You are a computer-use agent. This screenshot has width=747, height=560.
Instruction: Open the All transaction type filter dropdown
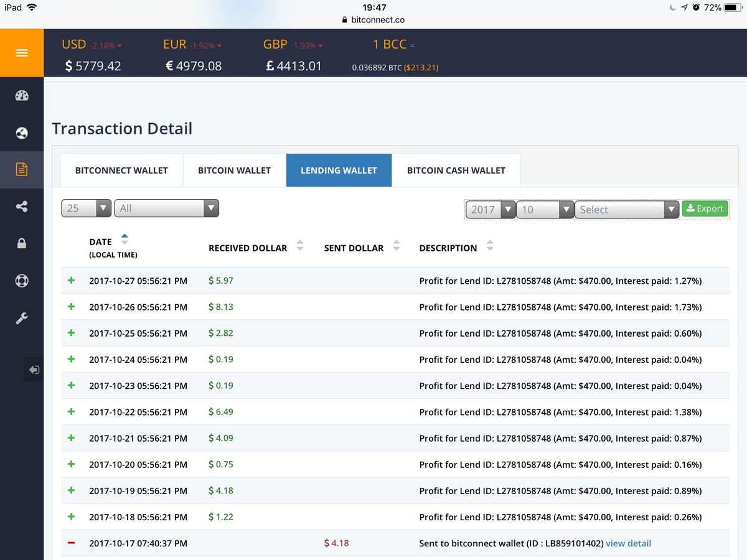[167, 208]
